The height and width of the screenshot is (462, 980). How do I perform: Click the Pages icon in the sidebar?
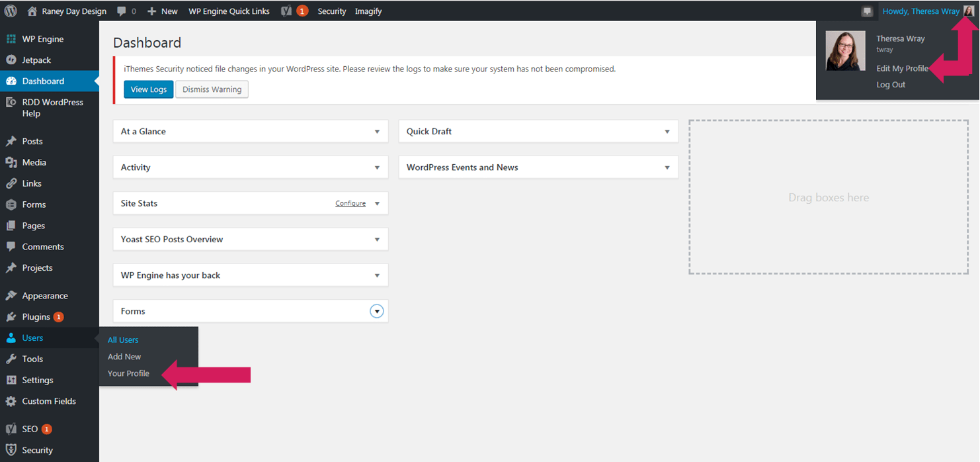[11, 226]
